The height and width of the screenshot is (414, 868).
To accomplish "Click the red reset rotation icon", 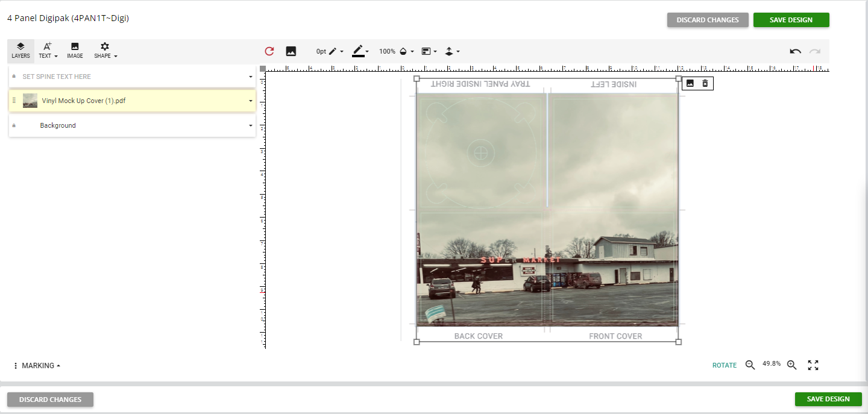I will pyautogui.click(x=269, y=51).
